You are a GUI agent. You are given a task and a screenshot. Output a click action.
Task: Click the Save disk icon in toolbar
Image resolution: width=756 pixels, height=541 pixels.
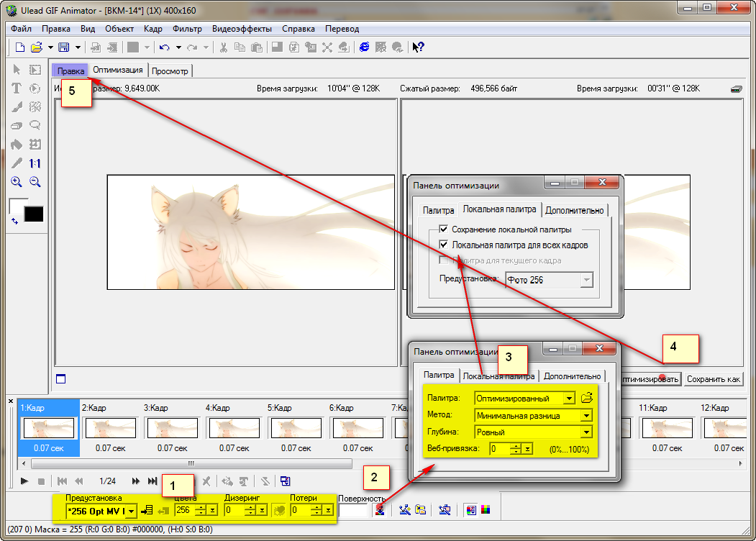64,47
